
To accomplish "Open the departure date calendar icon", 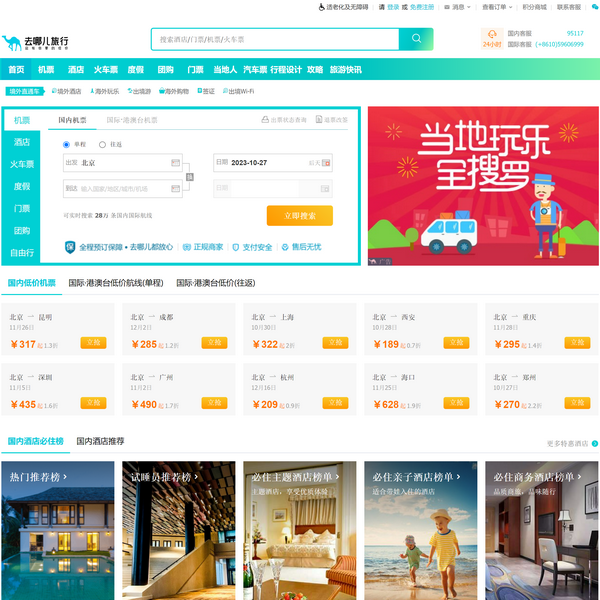I will 325,162.
